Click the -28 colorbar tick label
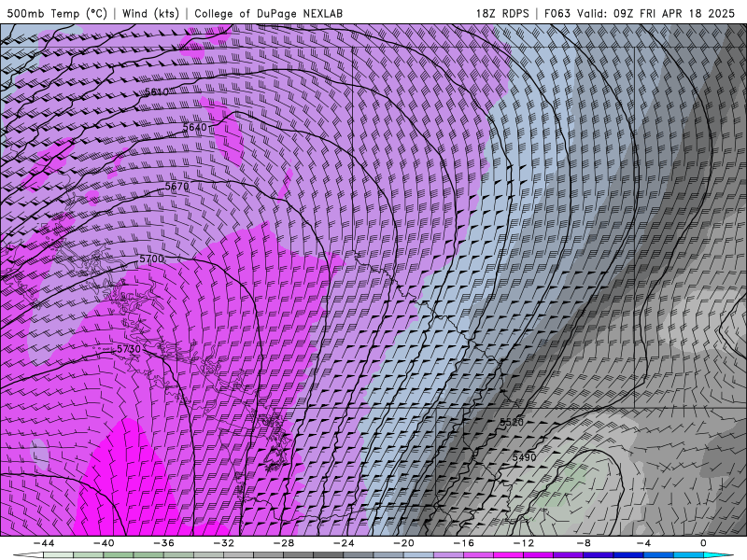Viewport: 747px width, 560px height. (x=284, y=543)
